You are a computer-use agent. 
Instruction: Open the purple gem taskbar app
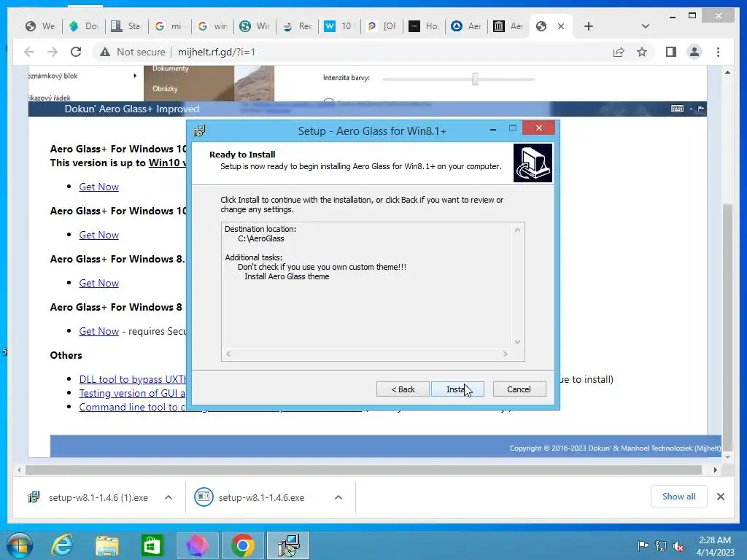197,545
